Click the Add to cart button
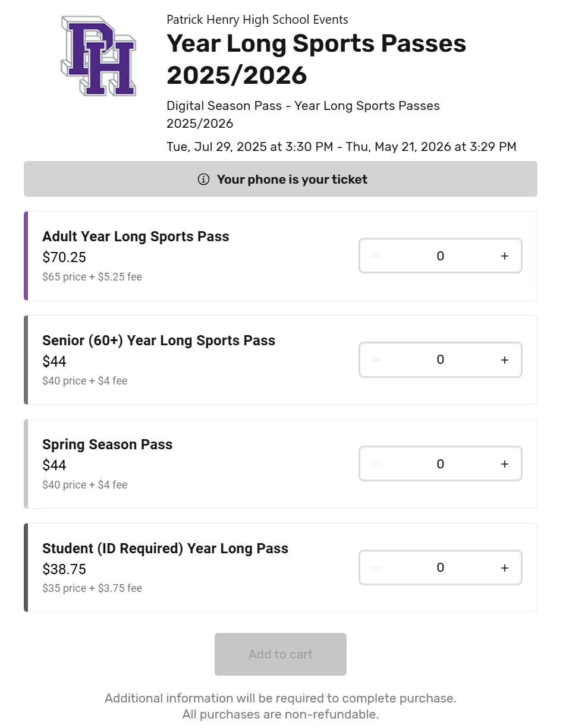 click(281, 654)
